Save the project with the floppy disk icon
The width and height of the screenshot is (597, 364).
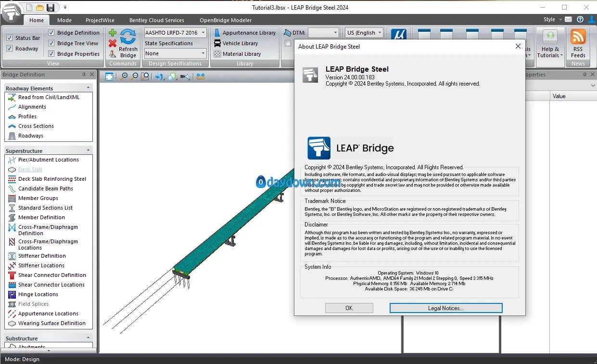coord(51,7)
